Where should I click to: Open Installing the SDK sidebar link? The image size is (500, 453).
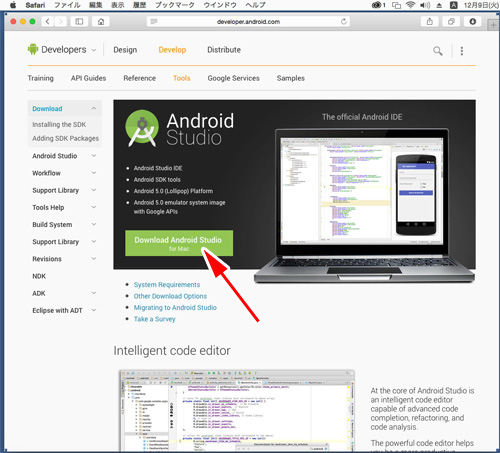(x=59, y=124)
